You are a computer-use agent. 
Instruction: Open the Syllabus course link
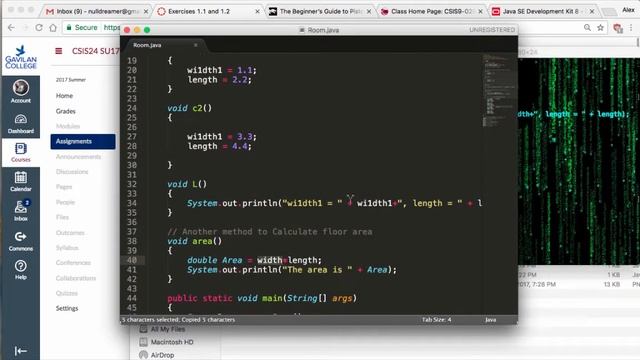tap(67, 248)
